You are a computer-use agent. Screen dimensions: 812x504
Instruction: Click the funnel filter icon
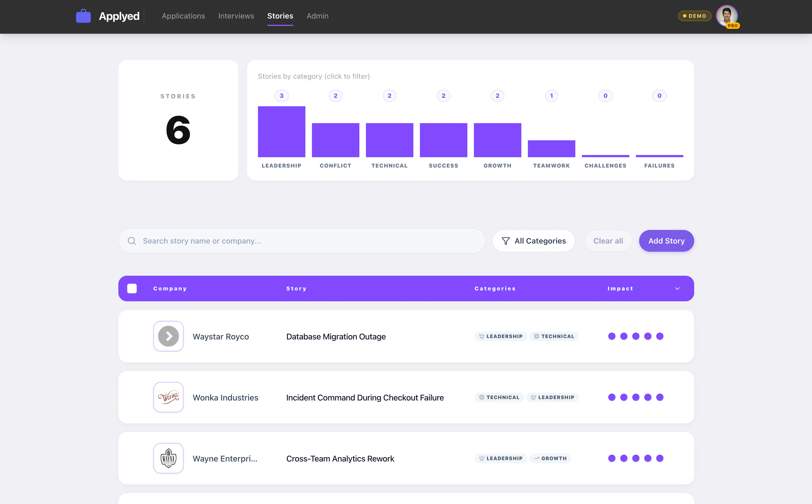(506, 241)
